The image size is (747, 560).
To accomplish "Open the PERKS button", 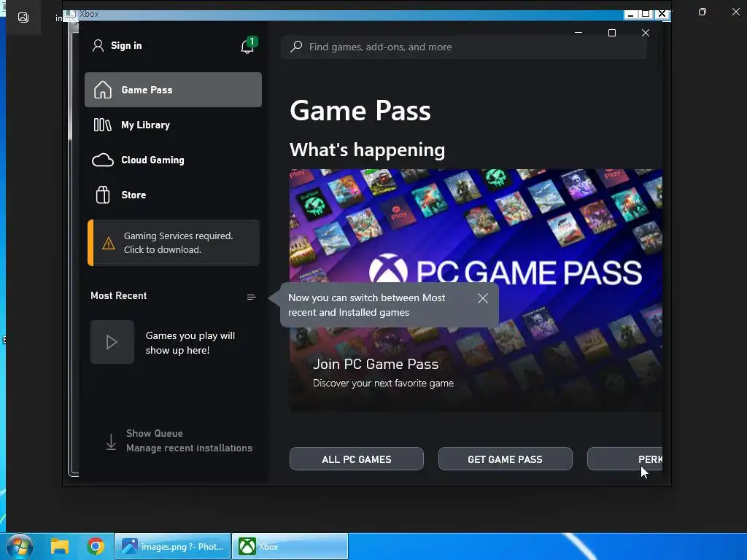I will click(624, 459).
